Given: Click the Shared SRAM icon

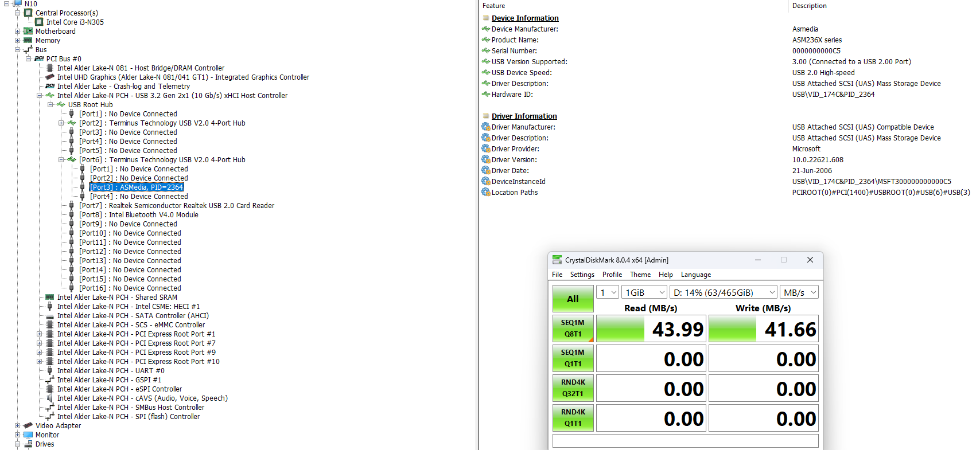Looking at the screenshot, I should point(50,297).
